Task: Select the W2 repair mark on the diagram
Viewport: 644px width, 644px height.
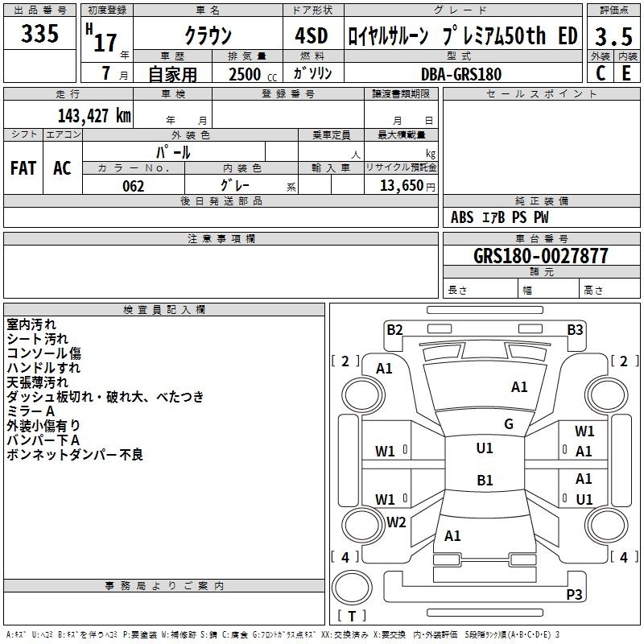Action: click(396, 522)
